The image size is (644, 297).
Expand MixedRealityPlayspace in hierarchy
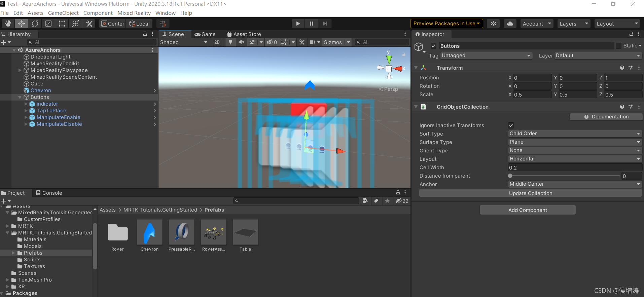(20, 70)
